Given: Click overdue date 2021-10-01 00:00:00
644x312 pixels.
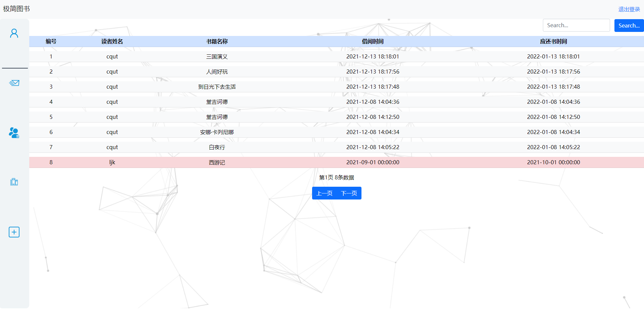Looking at the screenshot, I should coord(554,162).
